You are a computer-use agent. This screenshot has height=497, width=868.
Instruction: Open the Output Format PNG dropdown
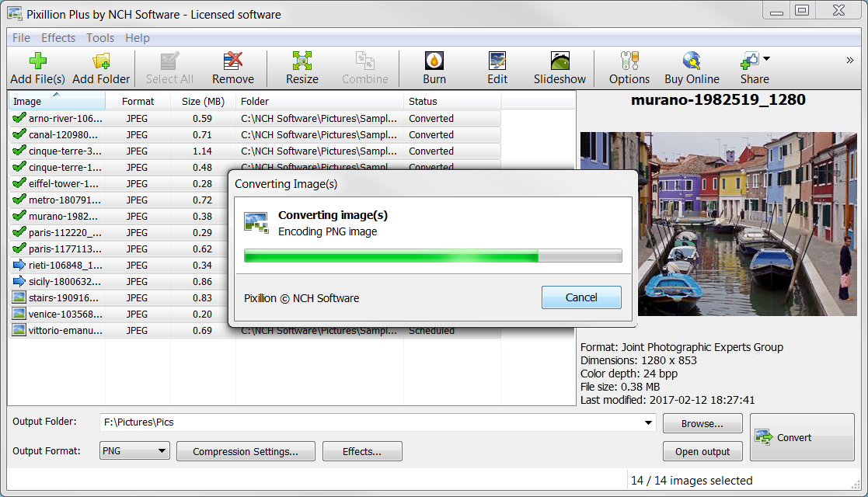(134, 450)
